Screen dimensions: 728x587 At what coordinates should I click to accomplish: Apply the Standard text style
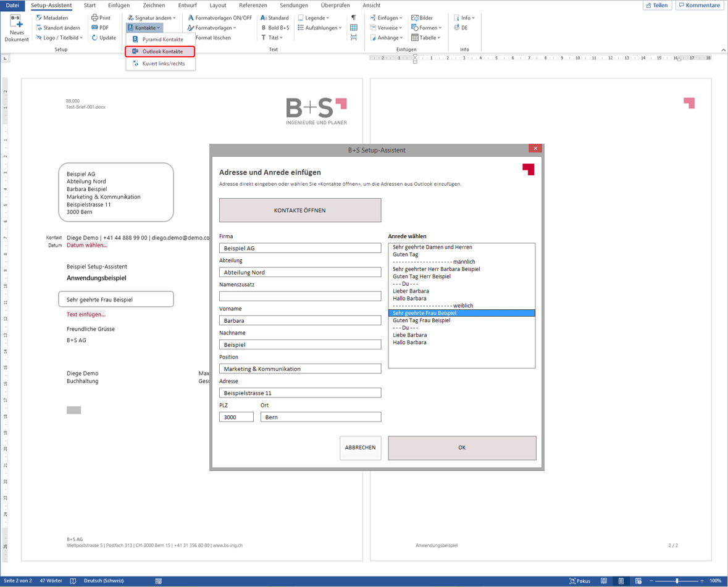click(x=274, y=18)
